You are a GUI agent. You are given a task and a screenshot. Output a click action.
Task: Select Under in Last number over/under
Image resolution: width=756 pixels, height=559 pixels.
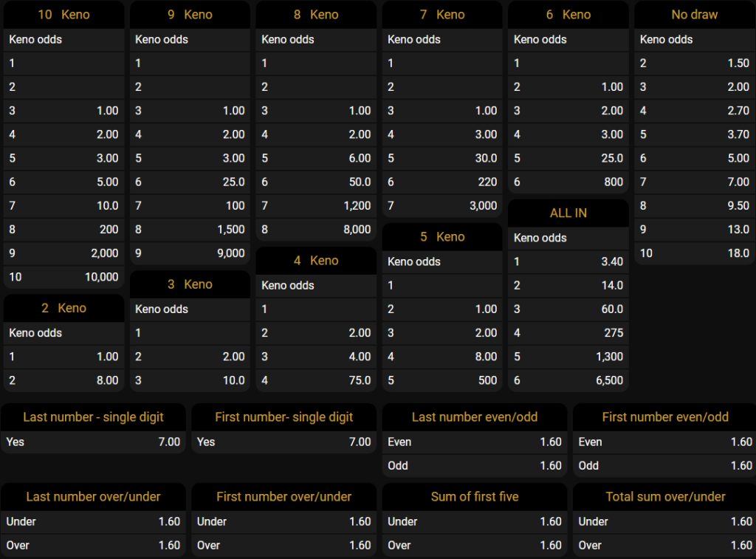pyautogui.click(x=93, y=521)
